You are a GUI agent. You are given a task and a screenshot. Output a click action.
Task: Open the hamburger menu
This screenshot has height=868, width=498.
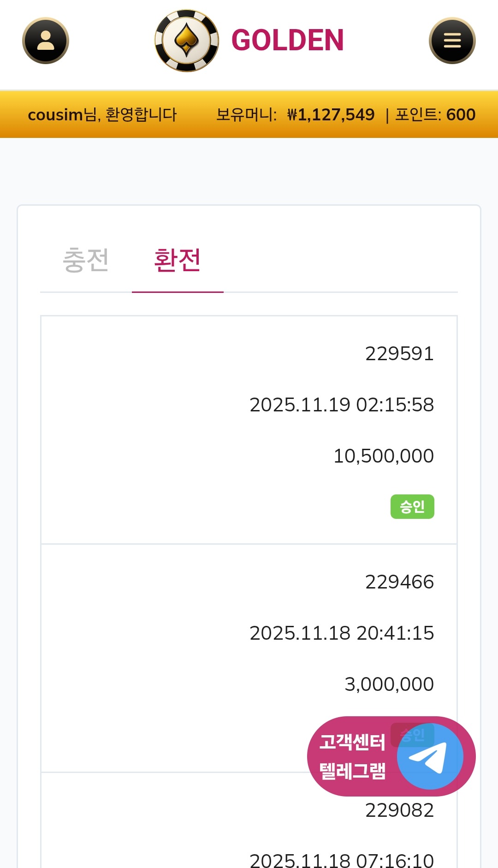click(452, 41)
